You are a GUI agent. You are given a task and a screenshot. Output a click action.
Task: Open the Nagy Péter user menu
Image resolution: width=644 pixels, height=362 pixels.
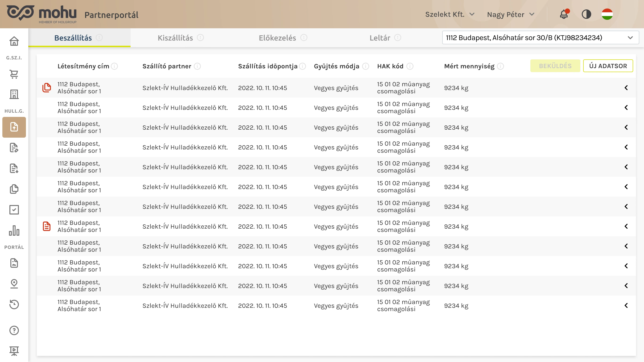510,15
